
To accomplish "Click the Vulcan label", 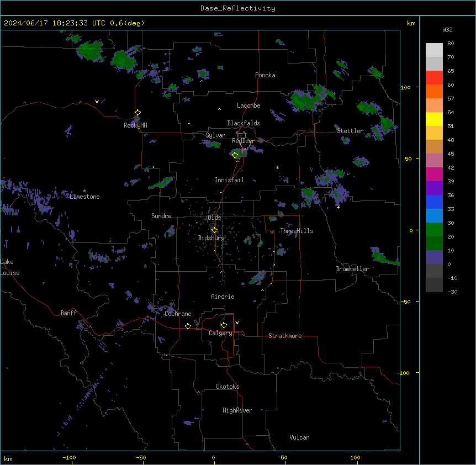I will point(300,437).
